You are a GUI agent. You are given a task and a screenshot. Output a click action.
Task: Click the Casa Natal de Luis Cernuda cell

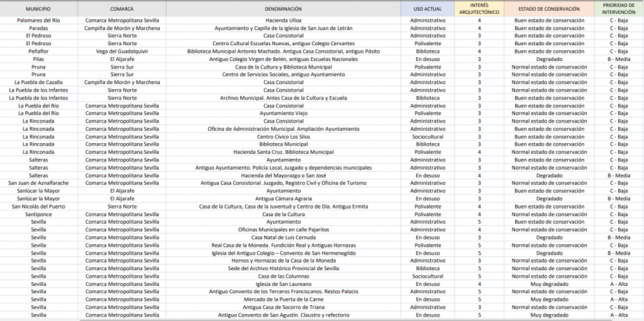pyautogui.click(x=283, y=237)
